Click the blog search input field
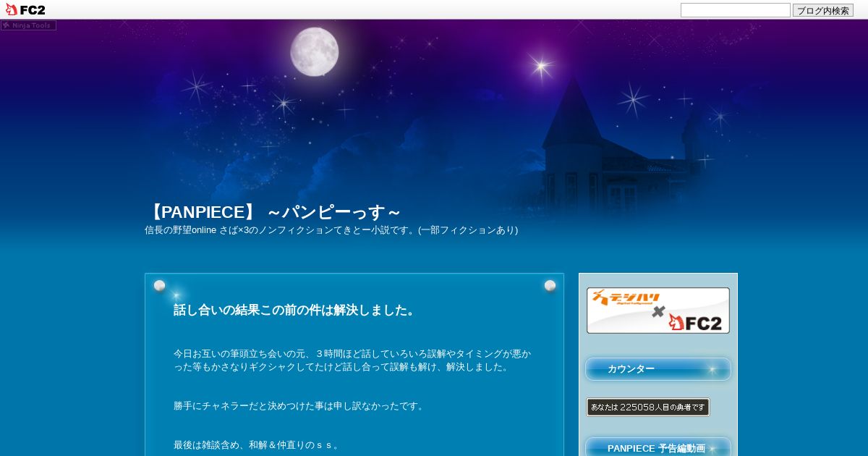The width and height of the screenshot is (868, 456). pos(735,10)
